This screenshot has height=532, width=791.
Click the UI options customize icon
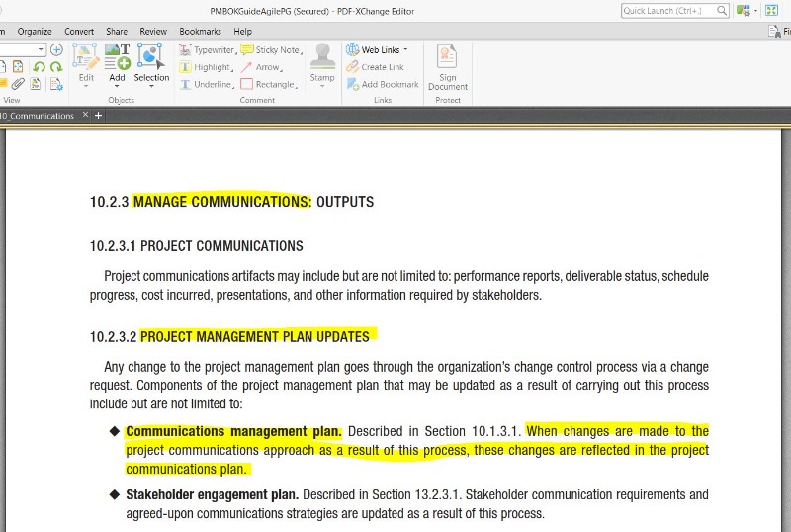pyautogui.click(x=744, y=11)
